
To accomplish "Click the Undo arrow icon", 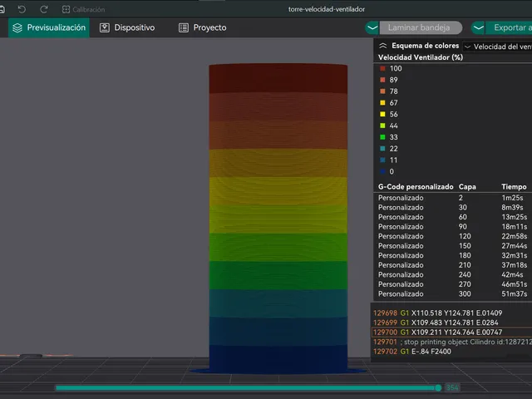I will point(22,9).
